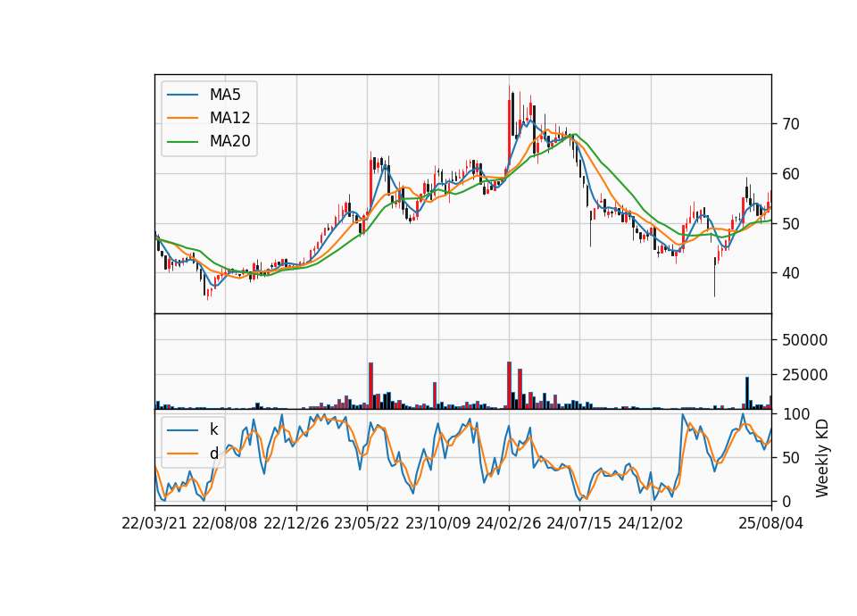
Task: Click the 24/02/26 date label
Action: [508, 523]
